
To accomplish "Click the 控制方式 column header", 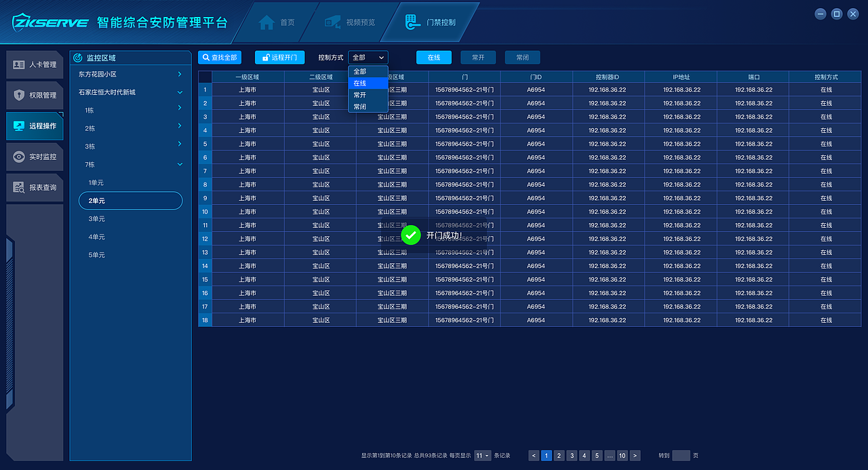I will coord(826,77).
